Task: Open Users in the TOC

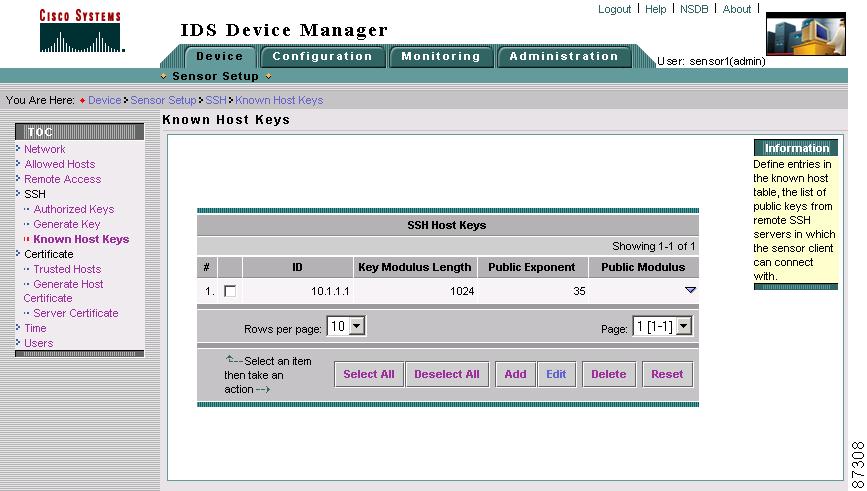Action: pyautogui.click(x=39, y=343)
